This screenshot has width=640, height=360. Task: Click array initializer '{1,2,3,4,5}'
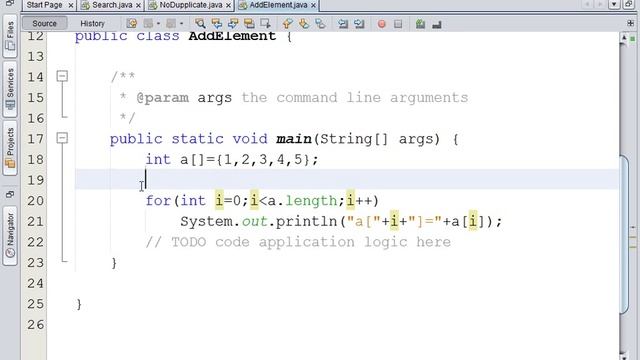[x=263, y=160]
